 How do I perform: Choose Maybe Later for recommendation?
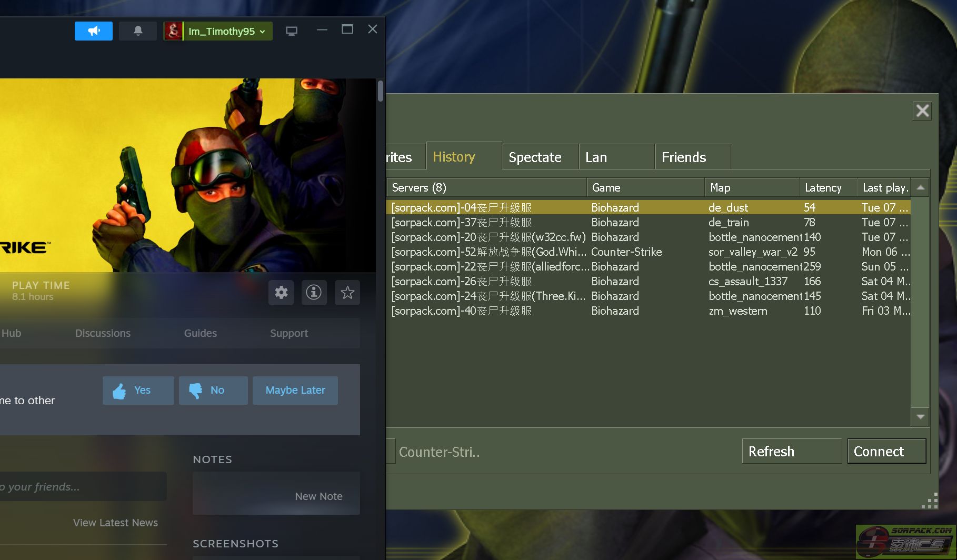(x=295, y=391)
